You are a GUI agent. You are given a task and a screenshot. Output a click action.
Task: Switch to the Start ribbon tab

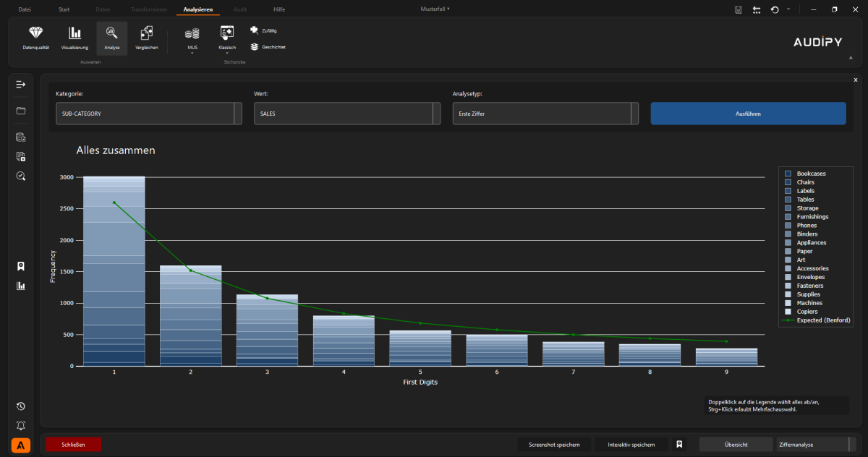point(64,9)
